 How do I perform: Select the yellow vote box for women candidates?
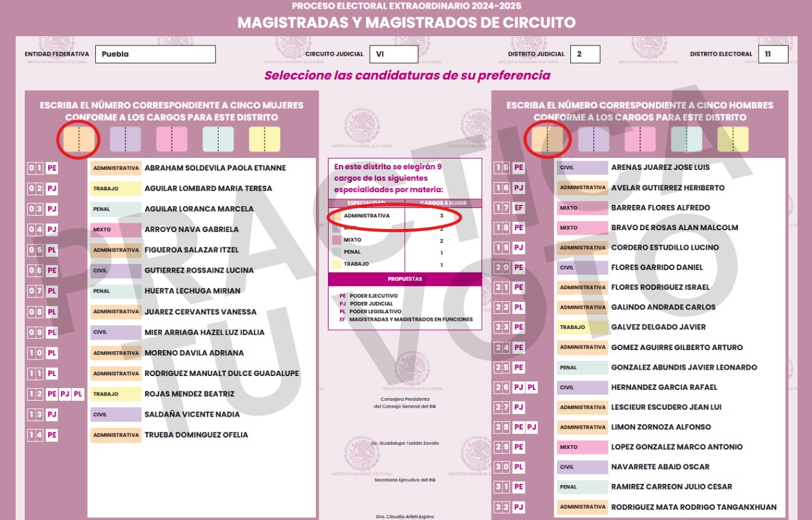(x=265, y=139)
